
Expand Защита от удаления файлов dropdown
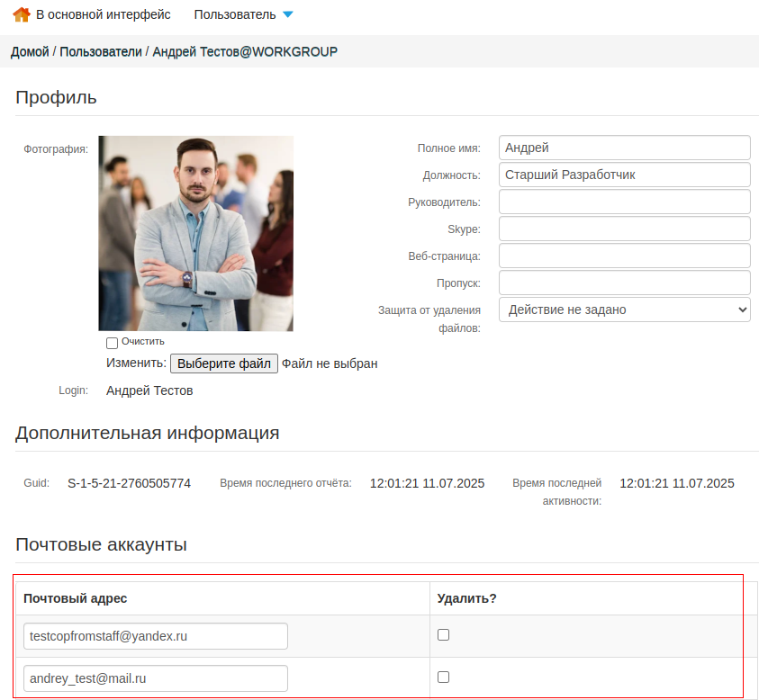[x=624, y=310]
